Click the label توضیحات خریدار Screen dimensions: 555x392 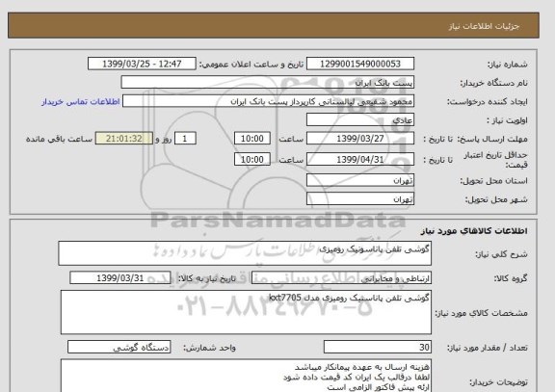pos(498,382)
